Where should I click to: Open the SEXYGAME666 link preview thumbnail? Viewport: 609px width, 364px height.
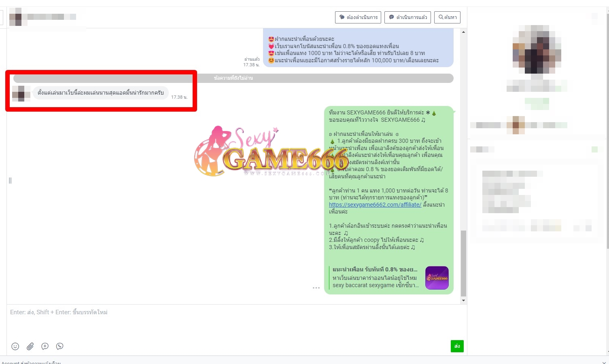point(437,278)
